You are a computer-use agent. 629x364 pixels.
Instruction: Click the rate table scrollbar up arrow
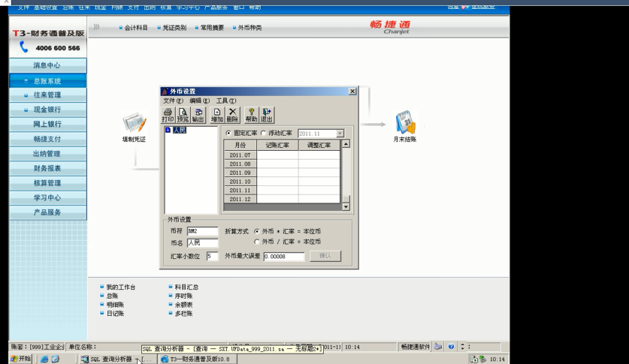click(x=346, y=144)
